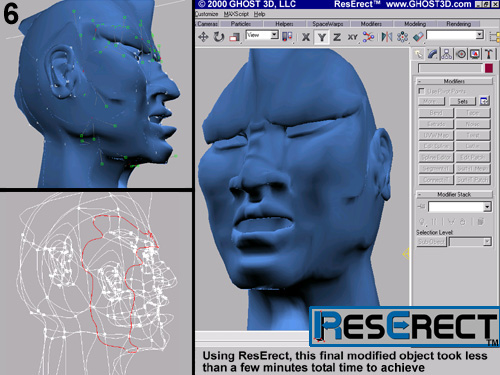Restrict transform to the X axis
The height and width of the screenshot is (375, 500).
pos(306,37)
